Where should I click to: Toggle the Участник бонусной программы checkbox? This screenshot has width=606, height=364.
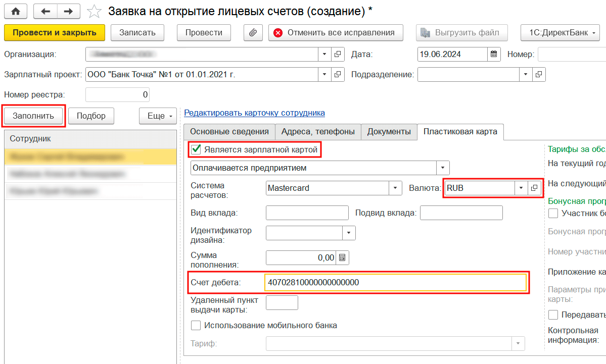(x=553, y=213)
